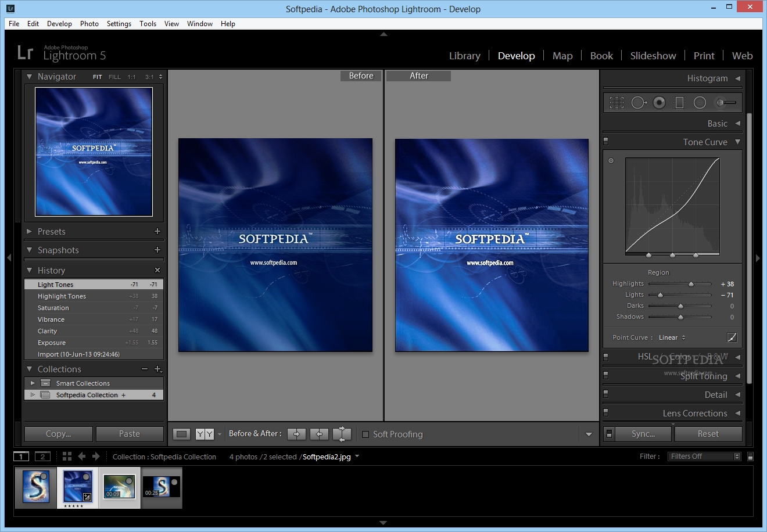
Task: Select the Radial Filter tool
Action: point(700,103)
